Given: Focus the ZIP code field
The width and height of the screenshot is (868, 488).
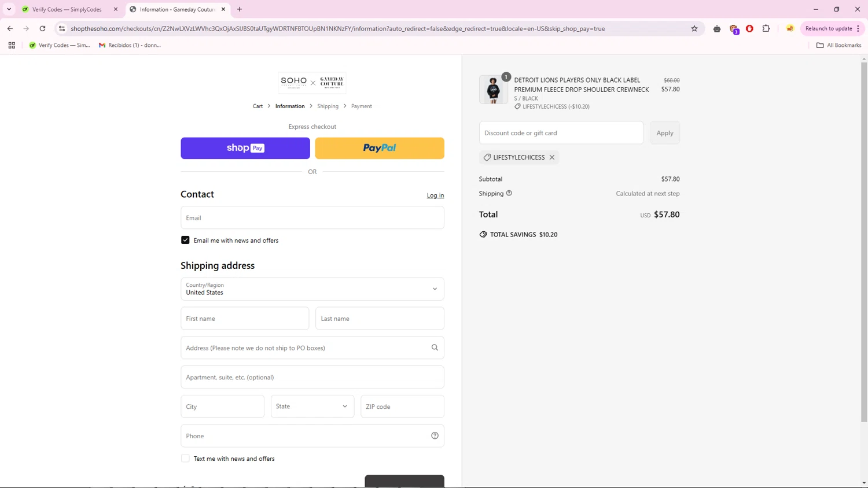Looking at the screenshot, I should pyautogui.click(x=402, y=406).
